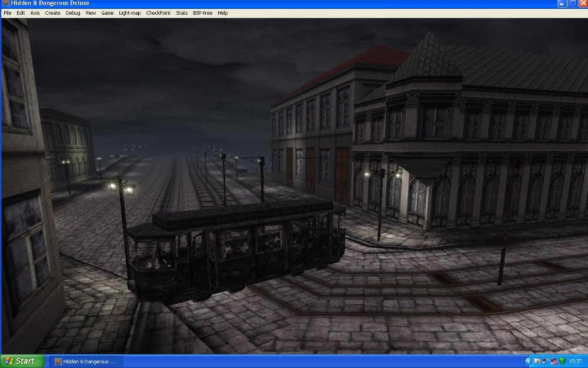This screenshot has height=368, width=588.
Task: Open disconnected network tray icon with red X
Action: (x=554, y=362)
